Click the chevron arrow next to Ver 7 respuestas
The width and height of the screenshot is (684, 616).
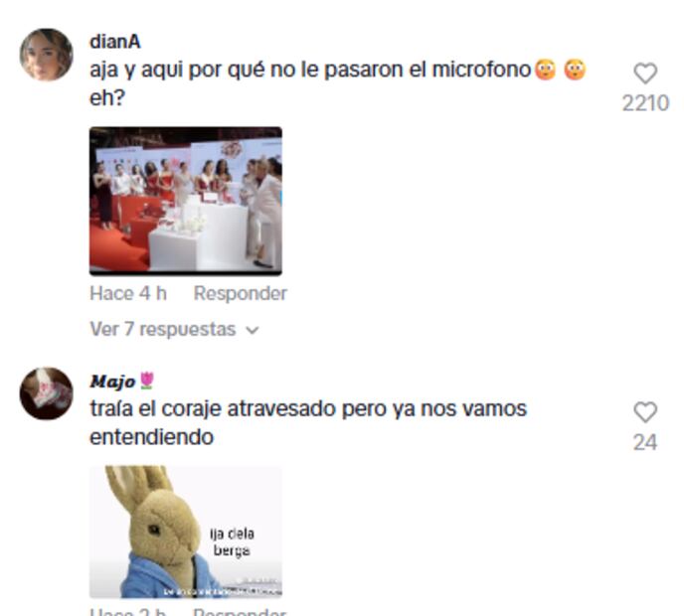coord(253,331)
